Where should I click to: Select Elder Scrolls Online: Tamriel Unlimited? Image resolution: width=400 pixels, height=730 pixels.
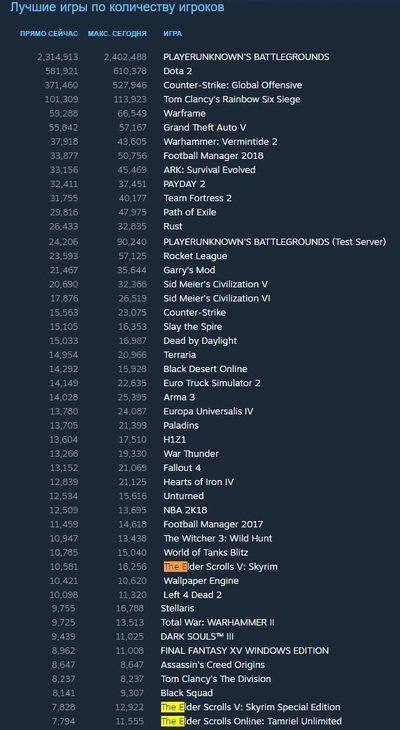click(251, 721)
